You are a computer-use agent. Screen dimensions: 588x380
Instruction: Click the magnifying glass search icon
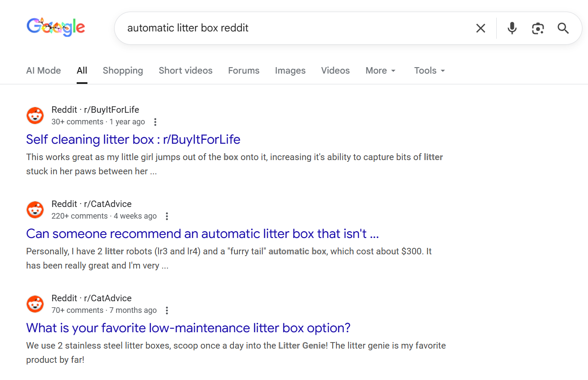point(563,28)
